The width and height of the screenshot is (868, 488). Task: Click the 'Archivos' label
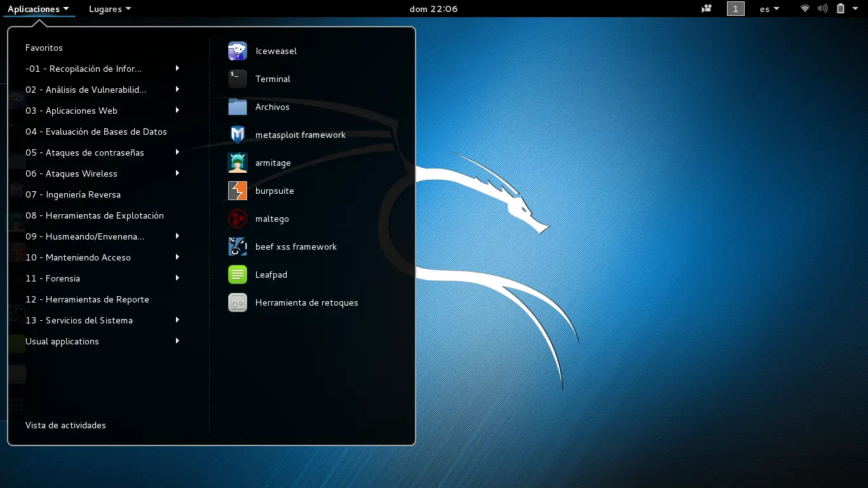273,107
